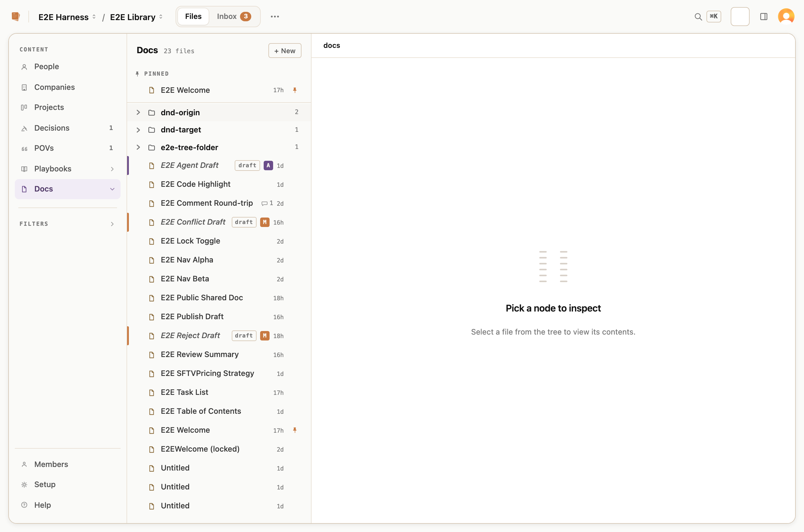
Task: Open the E2E Library switcher
Action: tap(136, 17)
